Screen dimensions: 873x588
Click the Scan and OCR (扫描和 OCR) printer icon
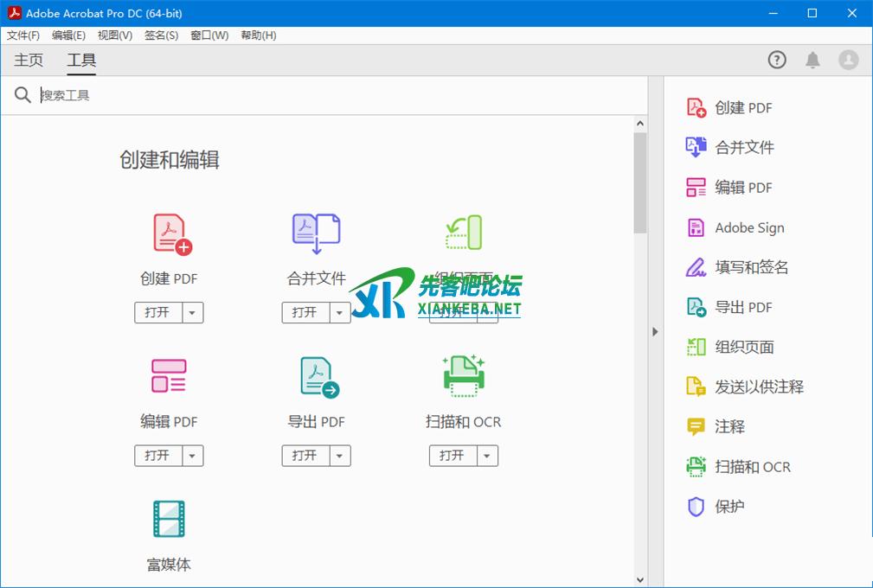[464, 376]
